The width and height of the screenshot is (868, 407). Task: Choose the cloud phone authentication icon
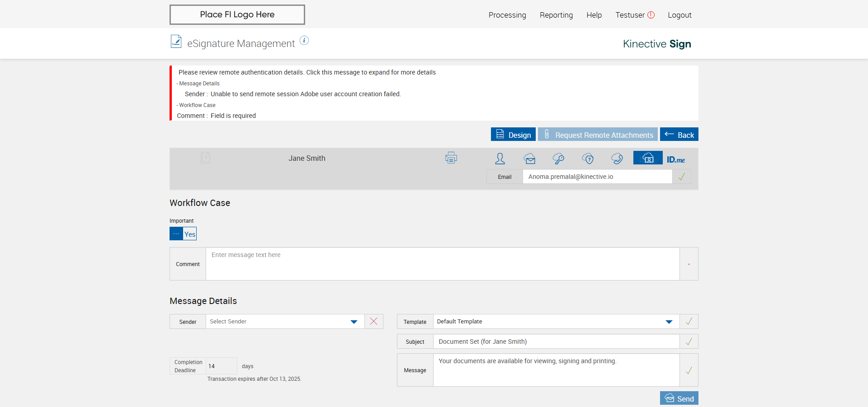click(617, 159)
